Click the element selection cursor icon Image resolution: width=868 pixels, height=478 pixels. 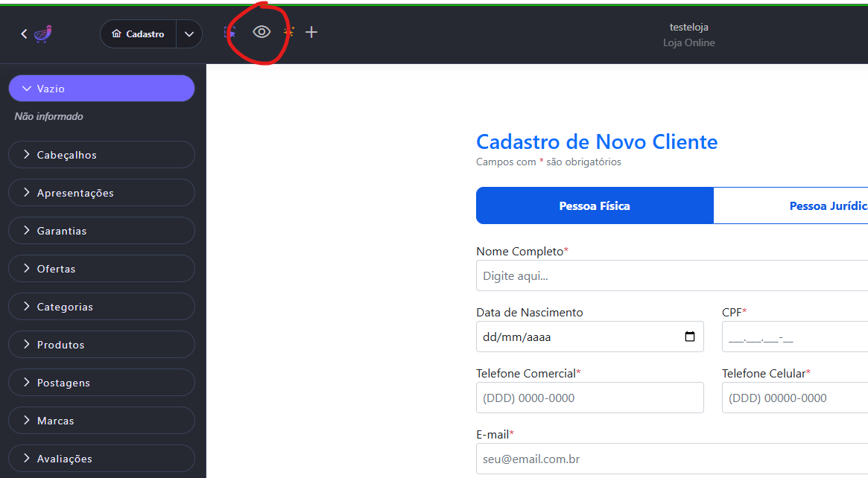pyautogui.click(x=230, y=33)
